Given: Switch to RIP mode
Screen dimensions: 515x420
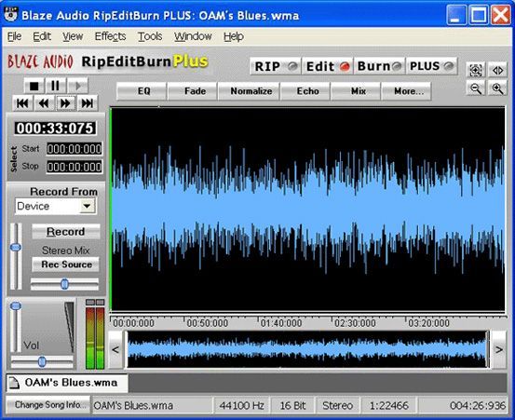Looking at the screenshot, I should [x=276, y=66].
